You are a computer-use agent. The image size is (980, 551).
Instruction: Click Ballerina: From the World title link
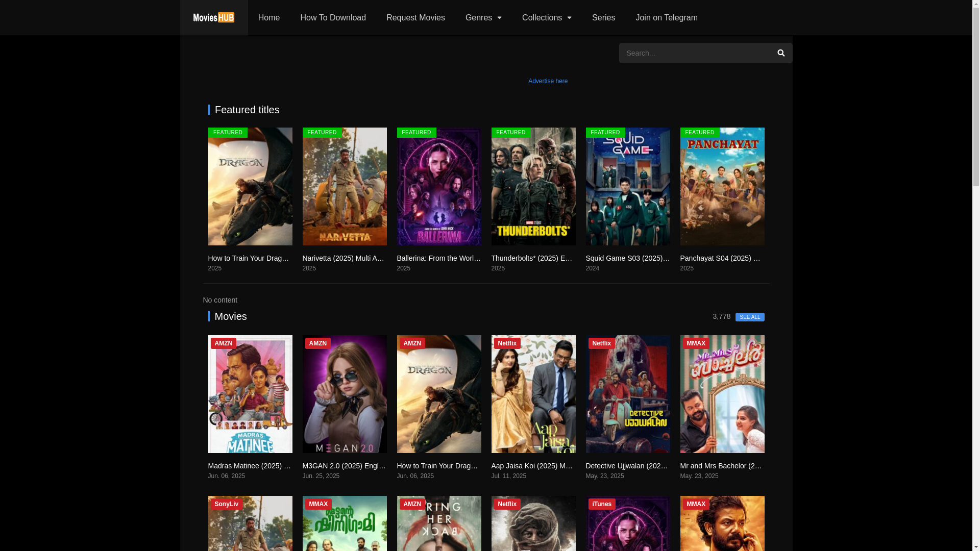tap(439, 258)
